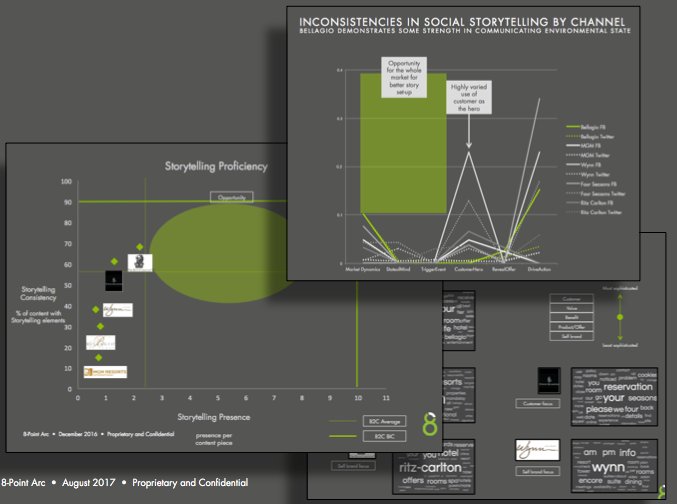Click the MGM FB legend entry
This screenshot has height=504, width=677.
[x=584, y=146]
